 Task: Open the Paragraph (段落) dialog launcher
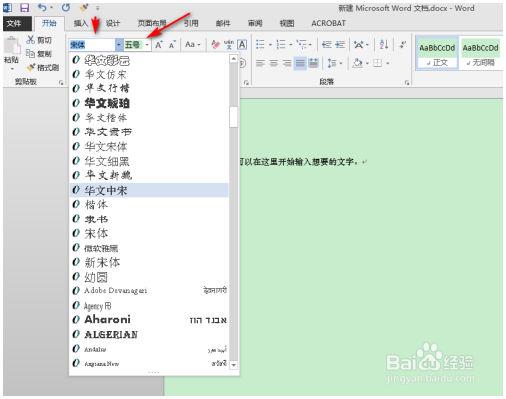tap(407, 82)
